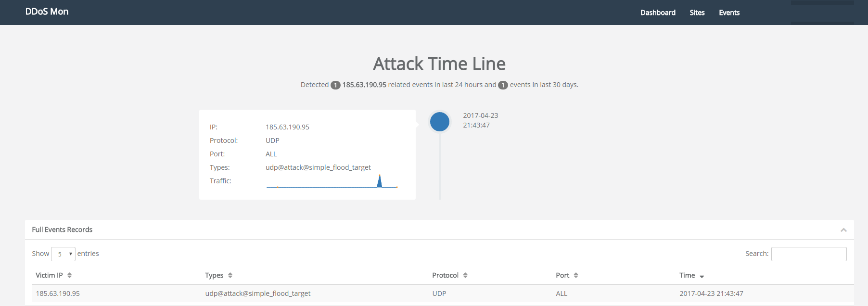The width and height of the screenshot is (868, 306).
Task: Sort by Port column arrows
Action: pyautogui.click(x=576, y=275)
